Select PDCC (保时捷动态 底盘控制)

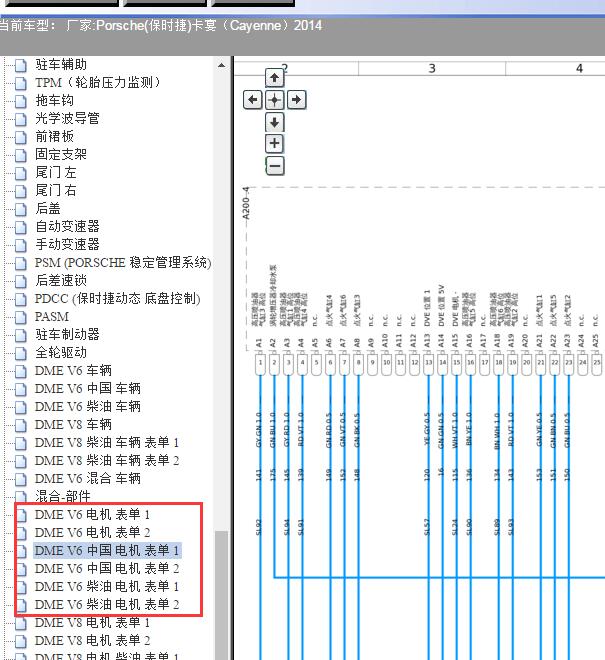pyautogui.click(x=118, y=298)
